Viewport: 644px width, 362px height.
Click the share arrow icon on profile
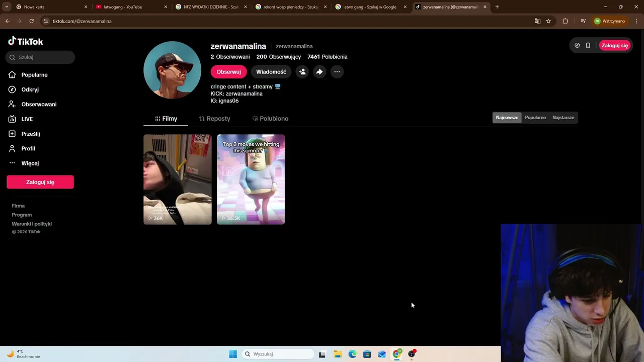point(319,72)
